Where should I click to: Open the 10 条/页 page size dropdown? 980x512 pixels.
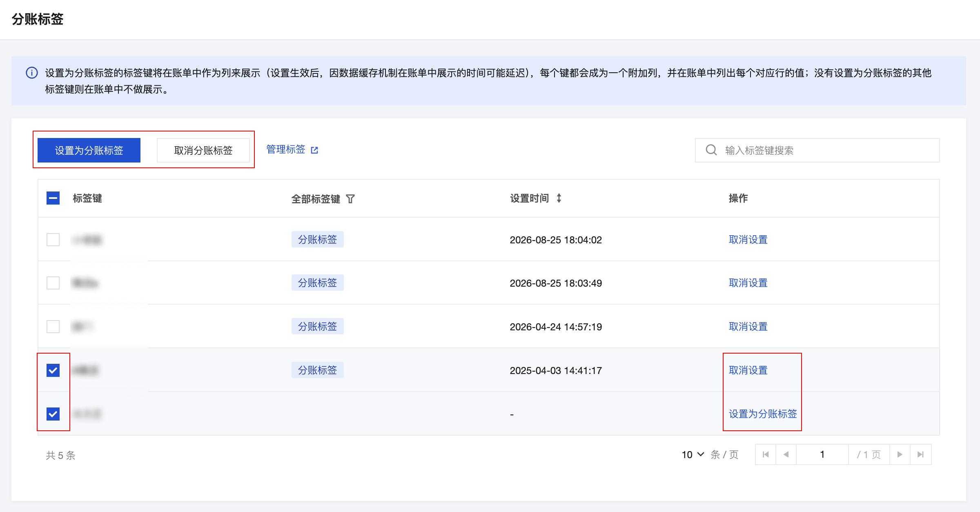coord(693,454)
